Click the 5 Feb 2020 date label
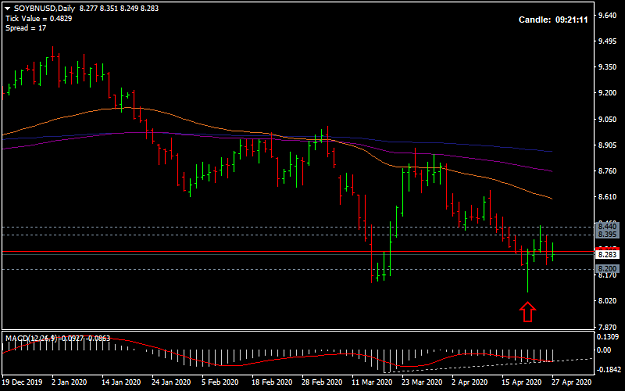 220,382
